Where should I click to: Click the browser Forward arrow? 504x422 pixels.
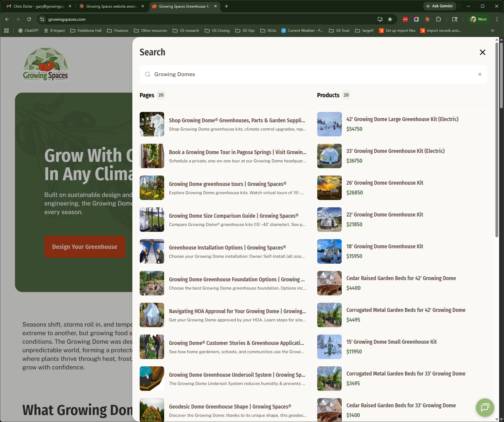point(18,19)
